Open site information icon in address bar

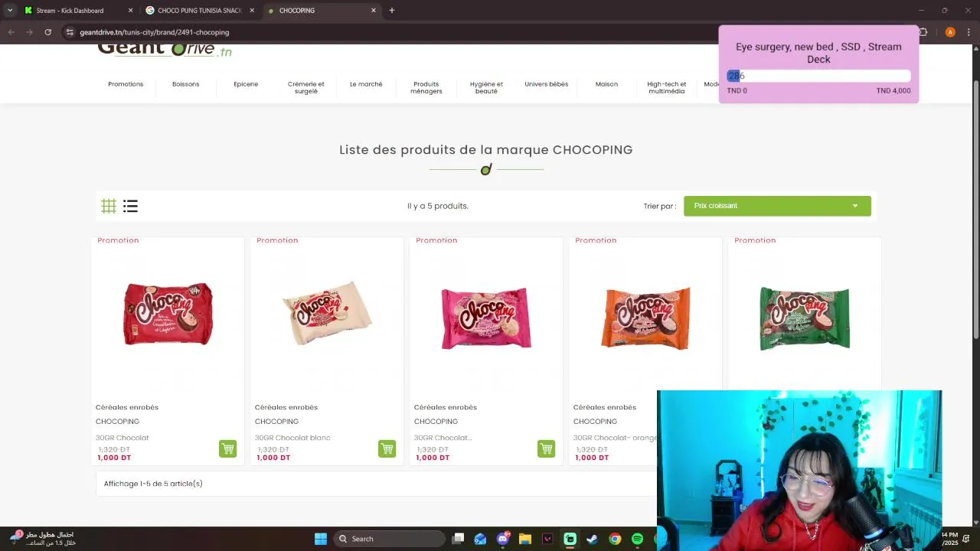tap(70, 32)
